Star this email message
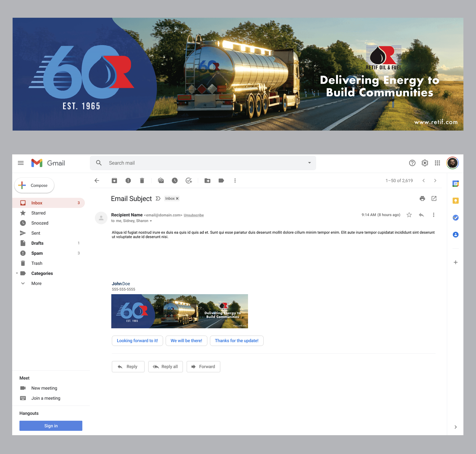 click(x=409, y=215)
